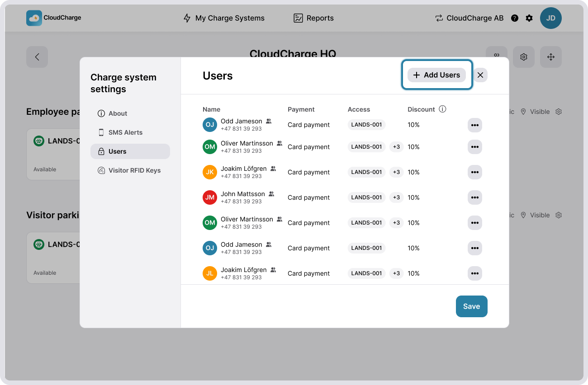Viewport: 588px width, 385px height.
Task: Open global settings gear in top bar
Action: coord(529,18)
